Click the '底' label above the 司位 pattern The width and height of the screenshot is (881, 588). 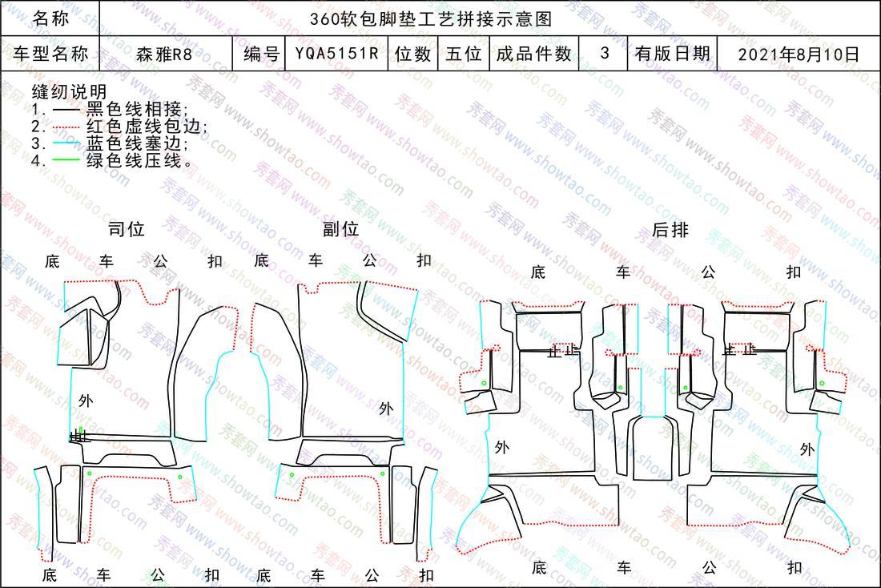[52, 261]
